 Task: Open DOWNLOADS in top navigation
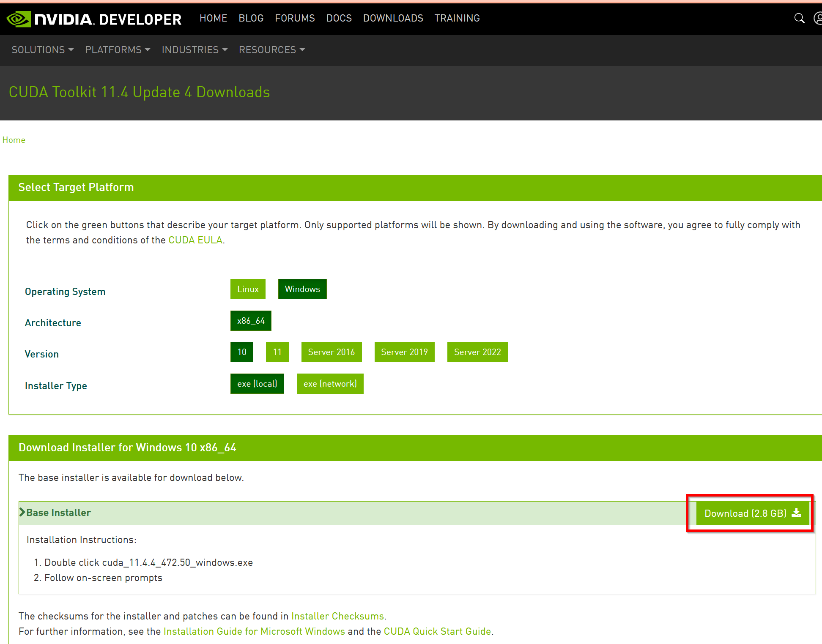393,18
